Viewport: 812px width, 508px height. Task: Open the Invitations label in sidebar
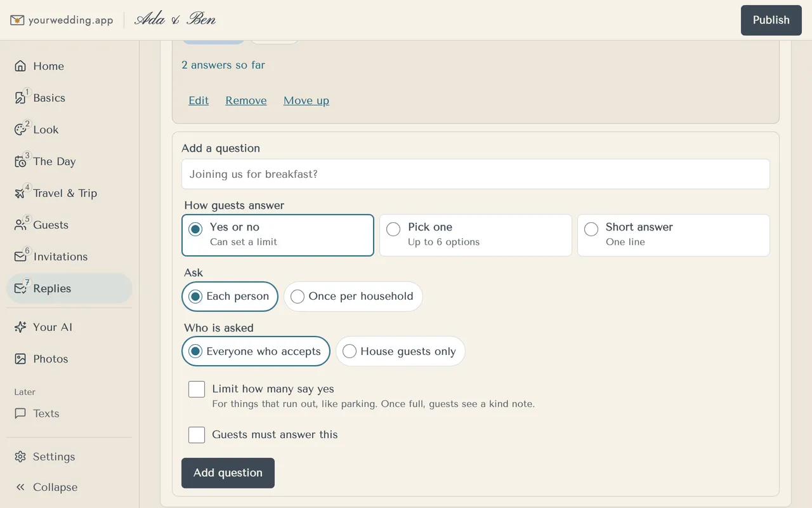[x=60, y=257]
